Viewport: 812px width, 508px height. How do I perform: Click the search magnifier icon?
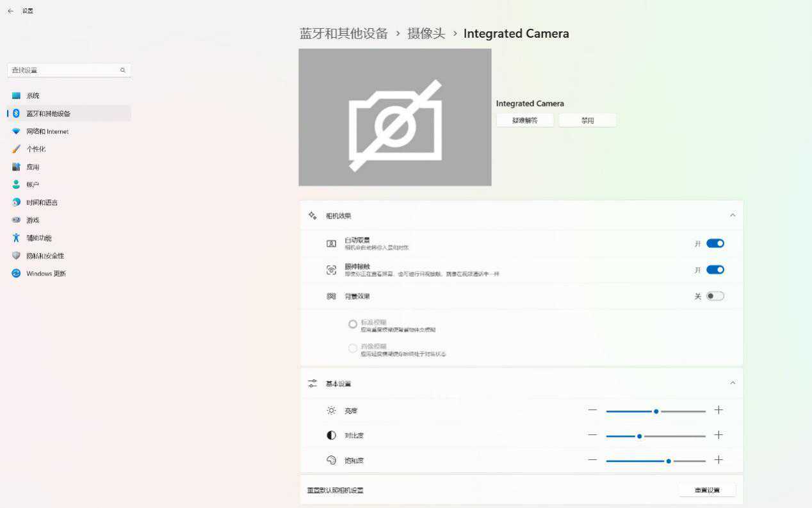click(x=123, y=70)
